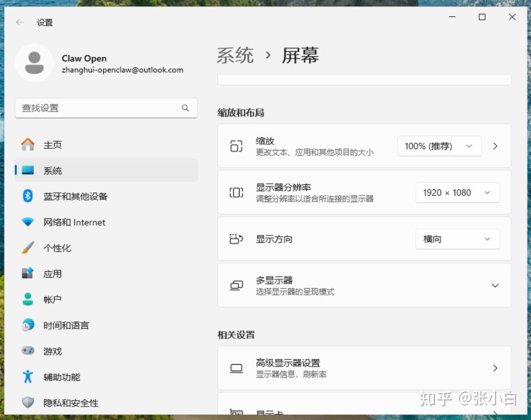Screen dimensions: 531x420
Task: Select 系统 in the sidebar
Action: coord(106,170)
